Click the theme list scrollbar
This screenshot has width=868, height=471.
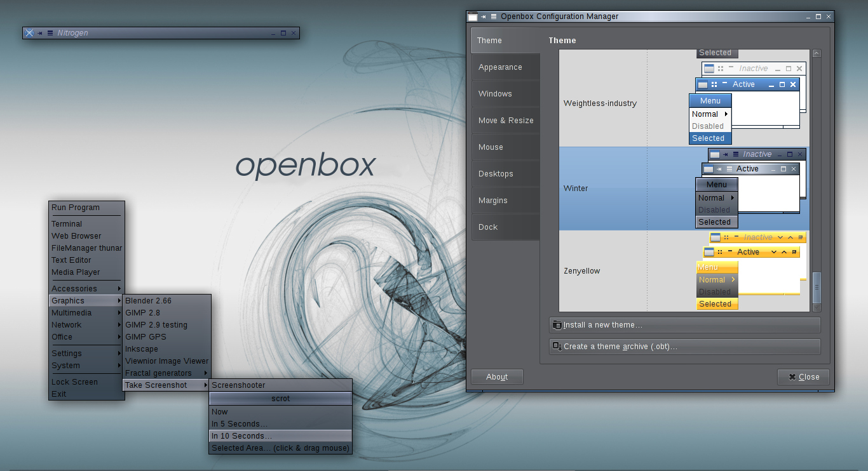click(817, 286)
